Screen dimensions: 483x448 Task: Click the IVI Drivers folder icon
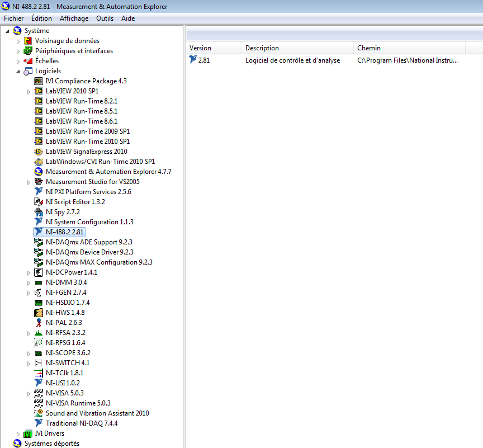tap(28, 433)
